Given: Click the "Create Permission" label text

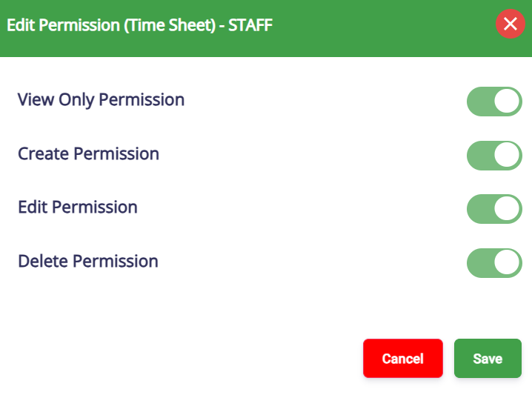Looking at the screenshot, I should tap(88, 154).
